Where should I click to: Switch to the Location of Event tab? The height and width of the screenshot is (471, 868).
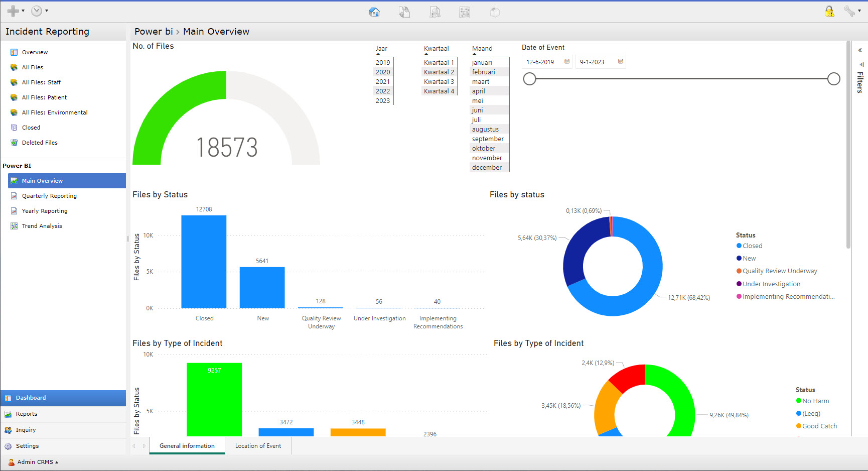click(258, 445)
